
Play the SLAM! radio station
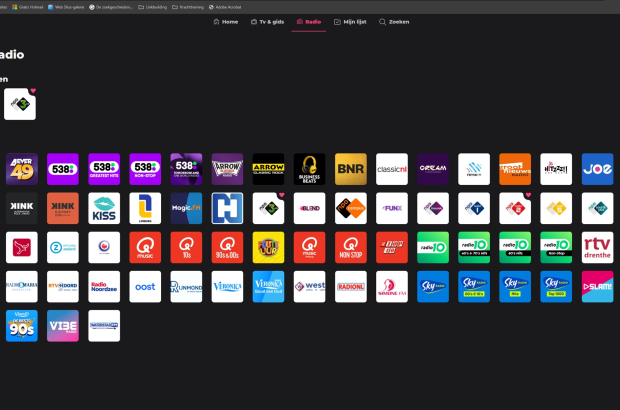pos(597,287)
